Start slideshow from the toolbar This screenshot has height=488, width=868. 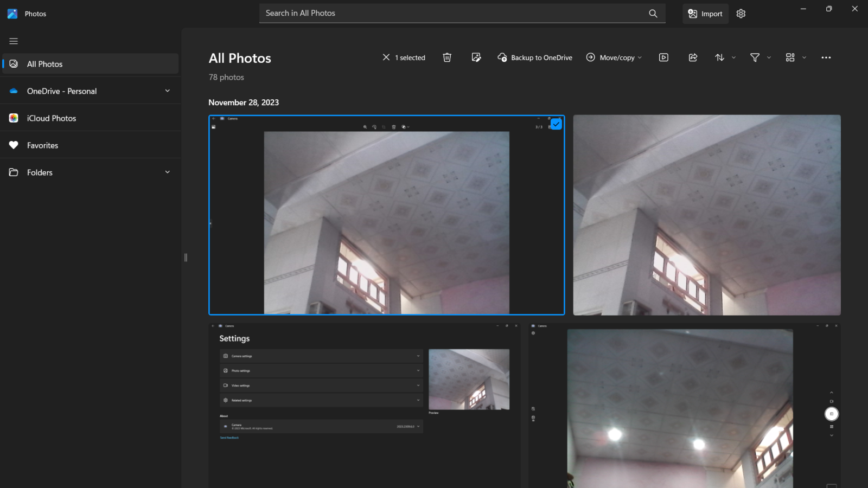[x=663, y=57]
